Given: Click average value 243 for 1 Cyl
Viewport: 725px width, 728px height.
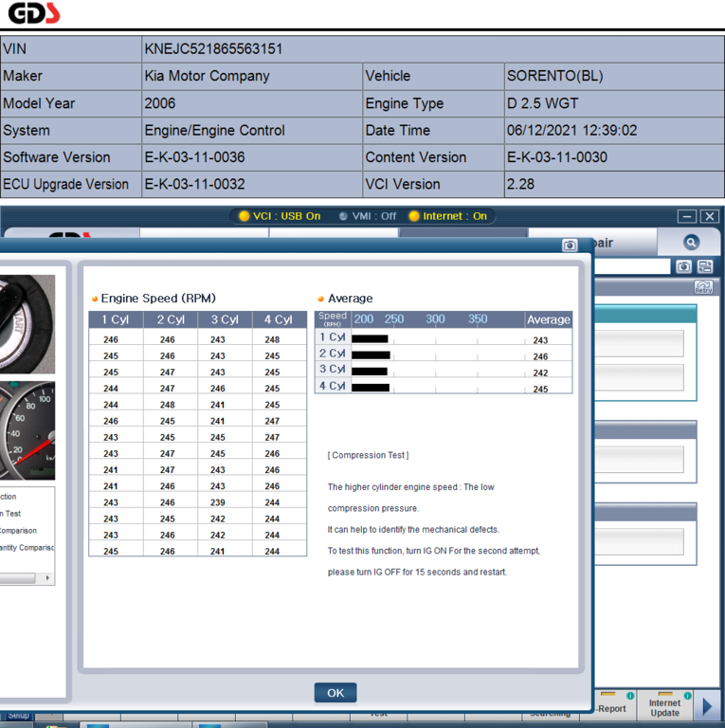Looking at the screenshot, I should point(540,340).
